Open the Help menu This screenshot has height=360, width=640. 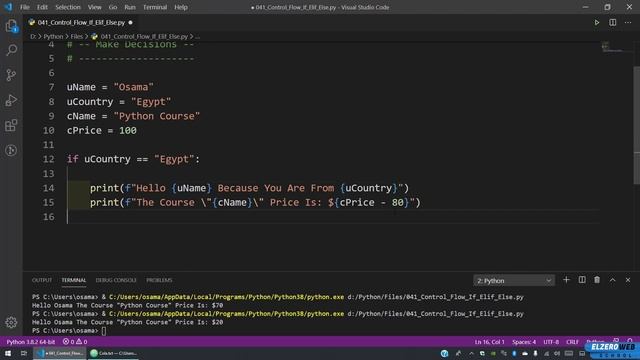coord(181,7)
